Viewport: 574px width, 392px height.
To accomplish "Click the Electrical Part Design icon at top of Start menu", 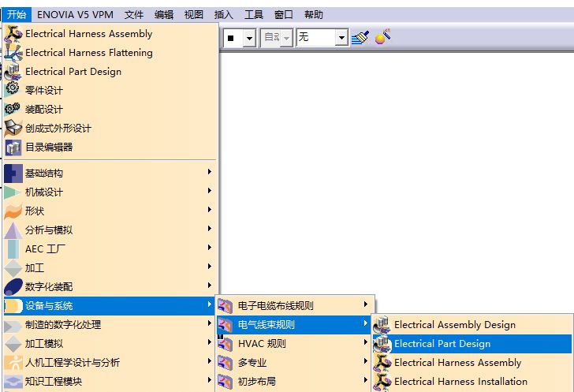I will (13, 72).
